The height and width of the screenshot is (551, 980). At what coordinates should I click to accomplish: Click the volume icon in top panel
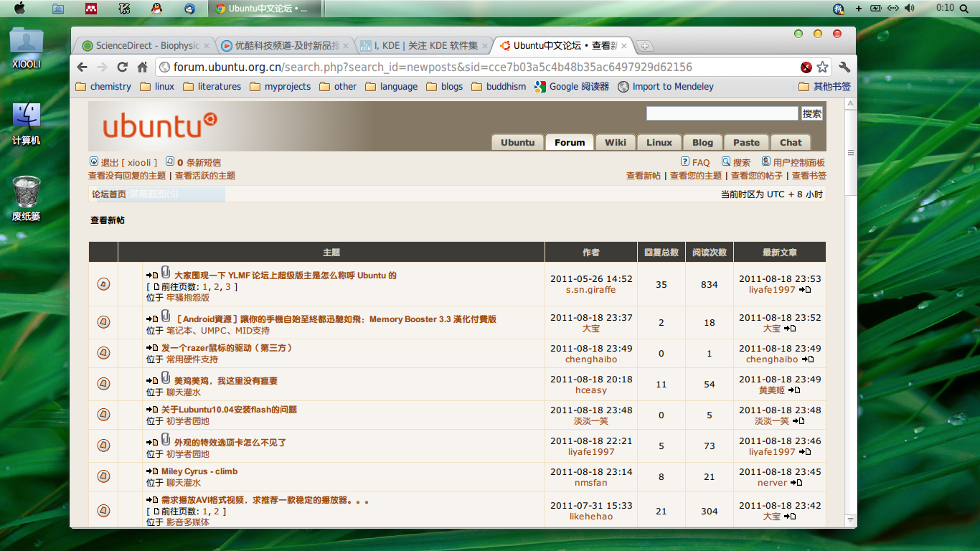[x=910, y=8]
